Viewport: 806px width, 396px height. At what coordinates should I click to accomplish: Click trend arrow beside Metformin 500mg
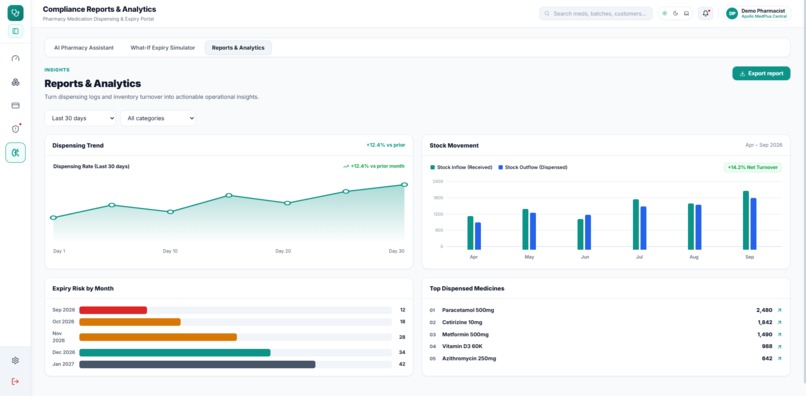click(x=779, y=334)
